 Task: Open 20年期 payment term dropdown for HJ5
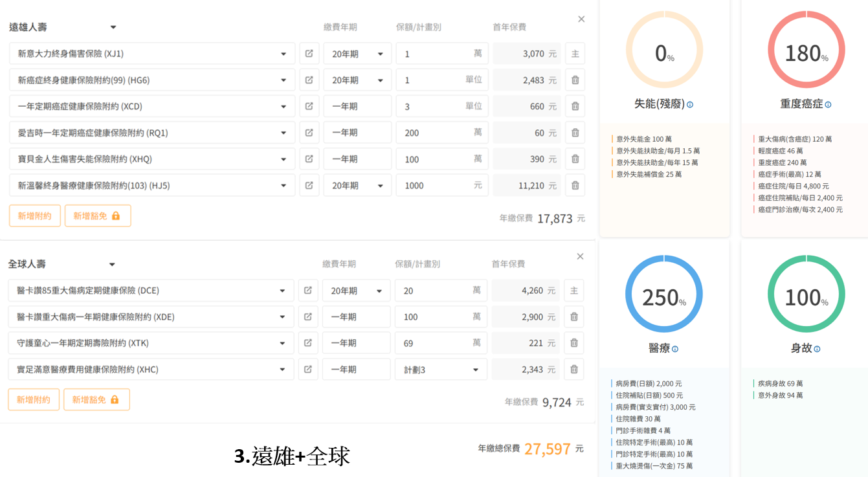[x=357, y=185]
